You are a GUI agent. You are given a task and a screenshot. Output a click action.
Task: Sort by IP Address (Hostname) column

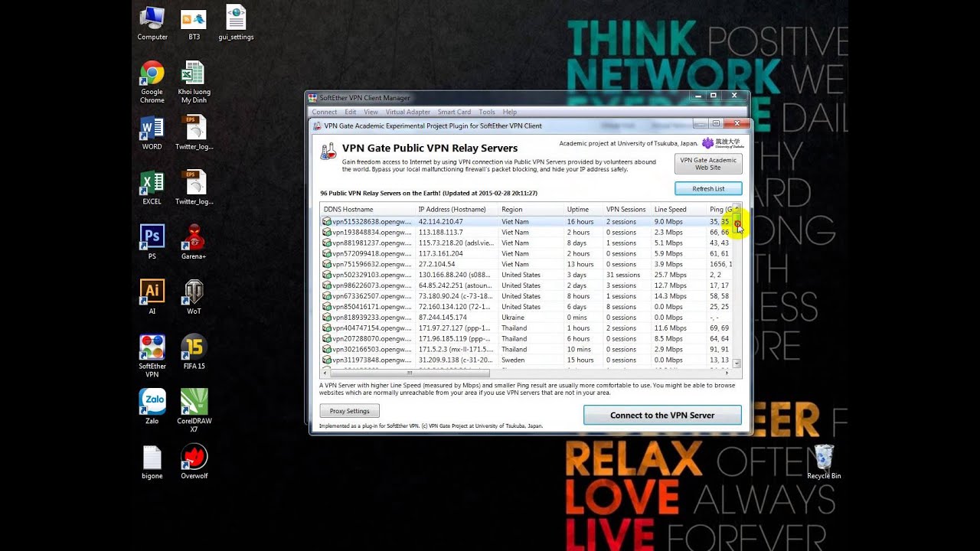456,209
